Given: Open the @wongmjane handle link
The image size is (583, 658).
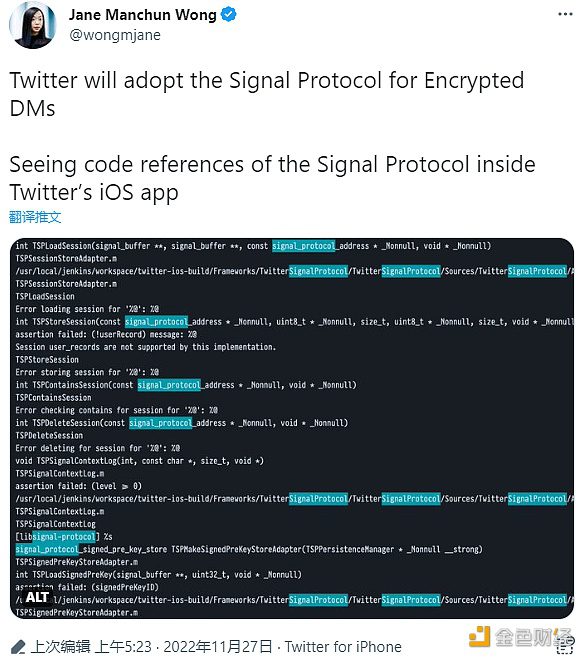Looking at the screenshot, I should tap(115, 35).
